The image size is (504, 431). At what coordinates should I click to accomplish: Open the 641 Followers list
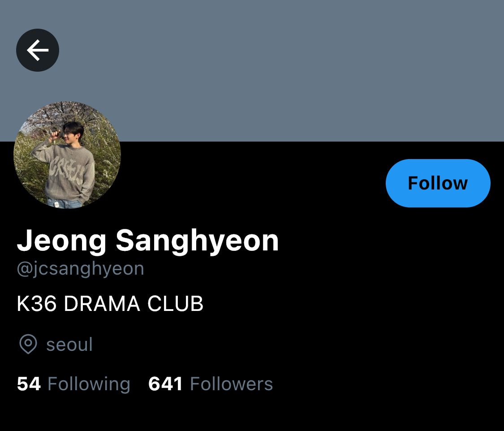click(x=211, y=384)
